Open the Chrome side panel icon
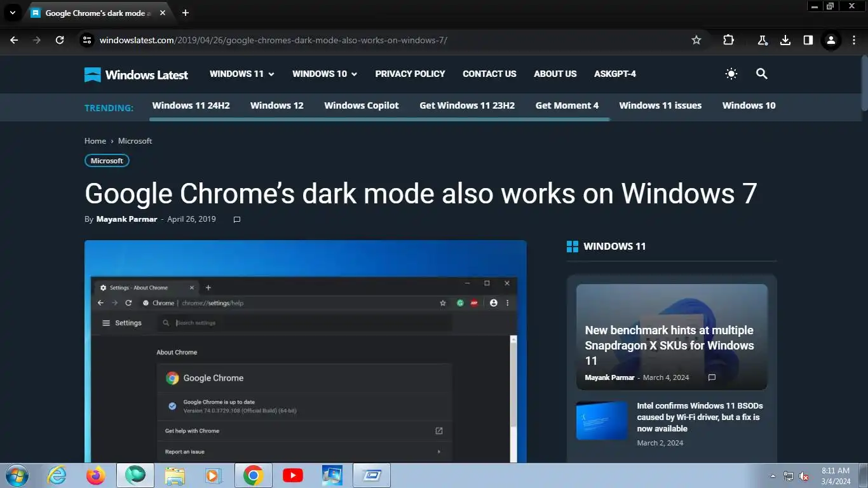Screen dimensions: 868x488 coord(808,40)
